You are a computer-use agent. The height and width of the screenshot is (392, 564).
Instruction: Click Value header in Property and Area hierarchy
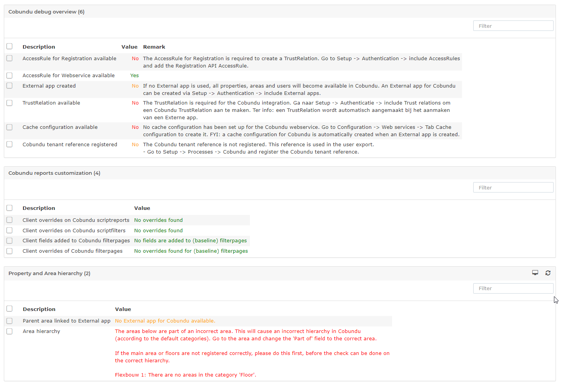(123, 309)
